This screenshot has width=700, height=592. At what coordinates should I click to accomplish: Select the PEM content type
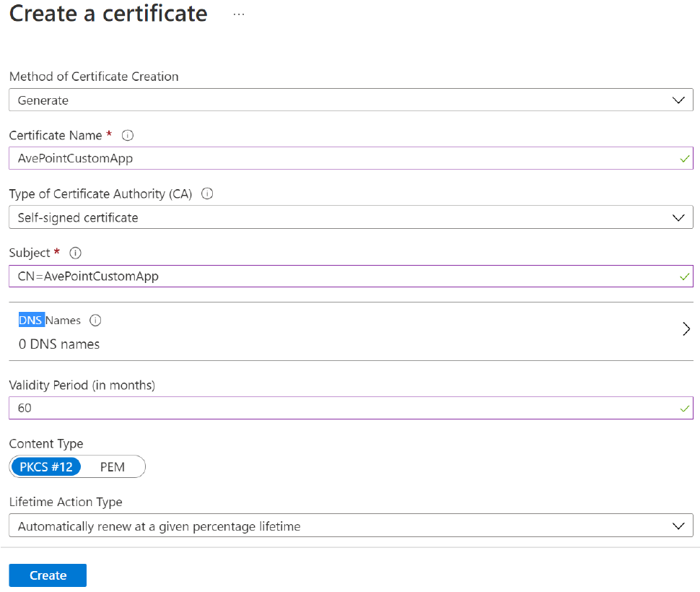point(113,466)
